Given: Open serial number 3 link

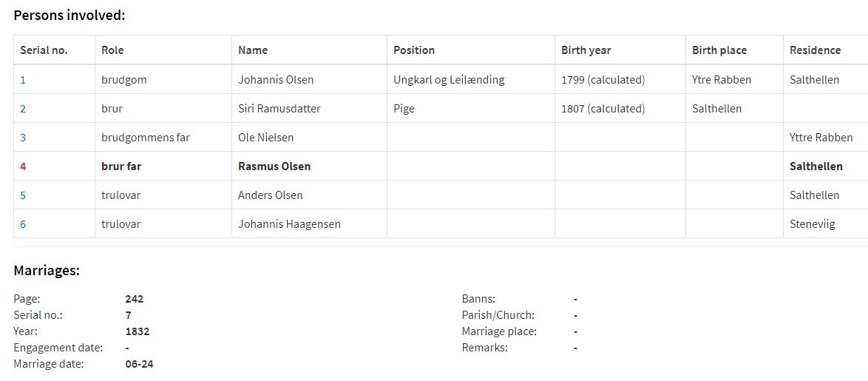Looking at the screenshot, I should tap(23, 138).
